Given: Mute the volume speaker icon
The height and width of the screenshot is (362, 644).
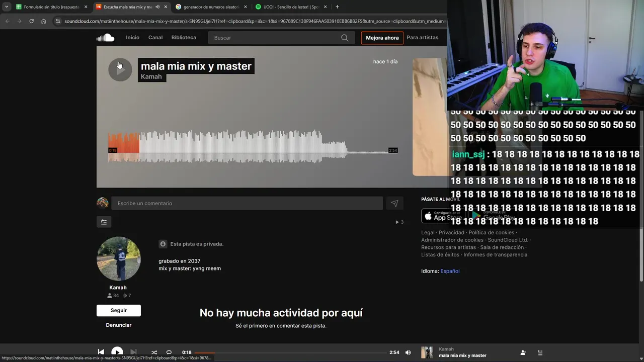Looking at the screenshot, I should pyautogui.click(x=408, y=352).
